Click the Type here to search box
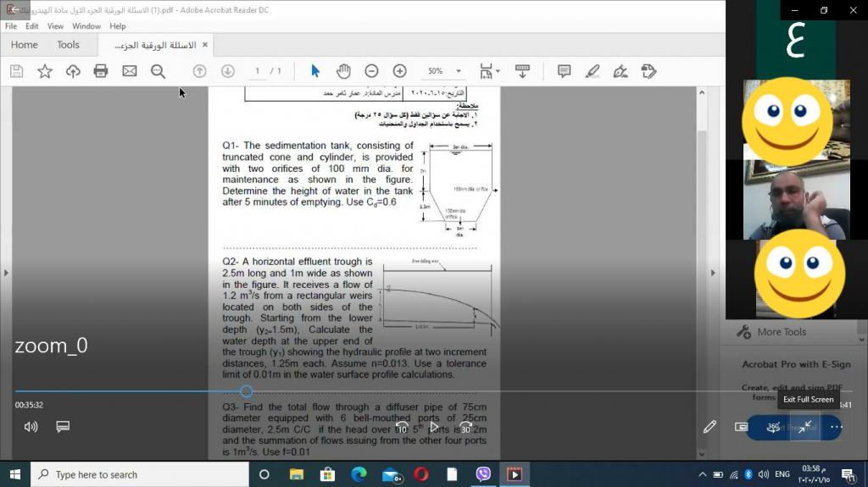This screenshot has width=868, height=487. coord(140,474)
